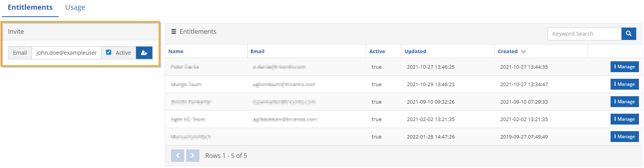Click the Entitlements panel hamburger icon
The image size is (644, 168).
click(x=174, y=32)
